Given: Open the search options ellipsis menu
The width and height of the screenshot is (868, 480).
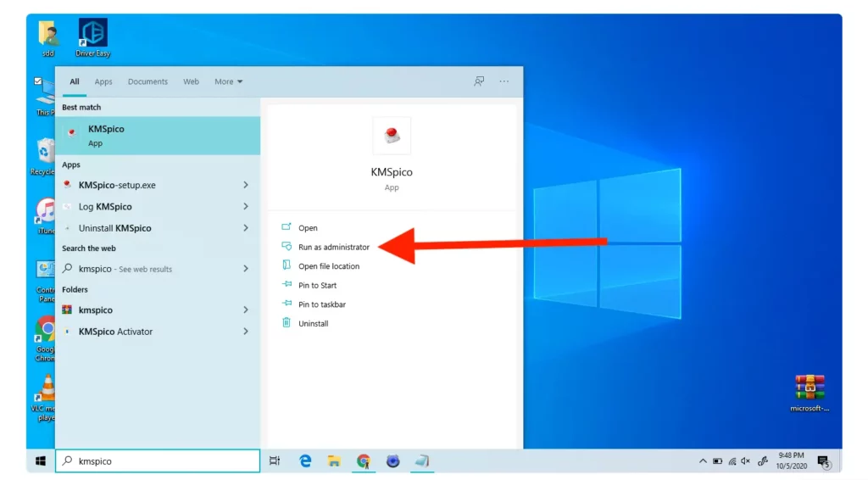Looking at the screenshot, I should (x=504, y=81).
